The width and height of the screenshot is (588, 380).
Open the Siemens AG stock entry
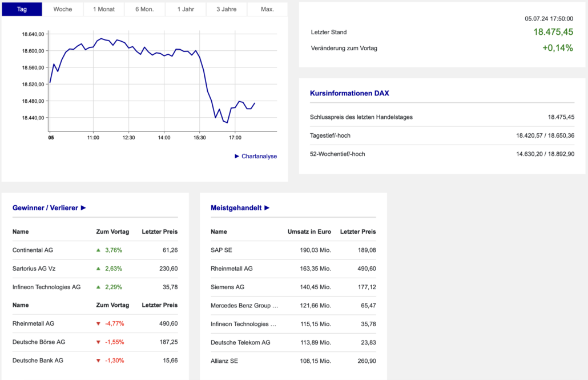(x=227, y=287)
